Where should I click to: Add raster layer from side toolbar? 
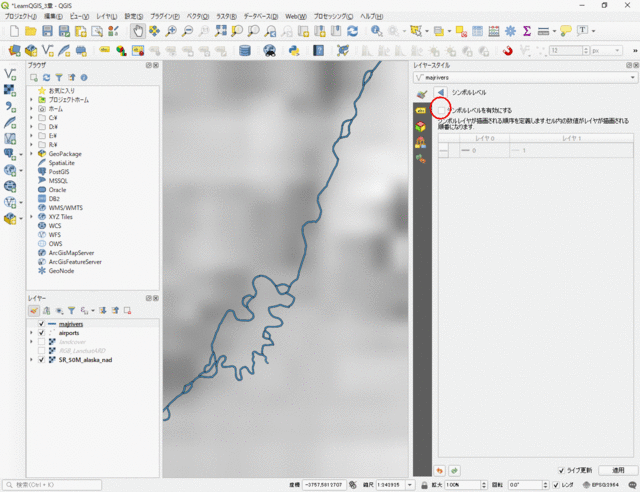pos(10,90)
